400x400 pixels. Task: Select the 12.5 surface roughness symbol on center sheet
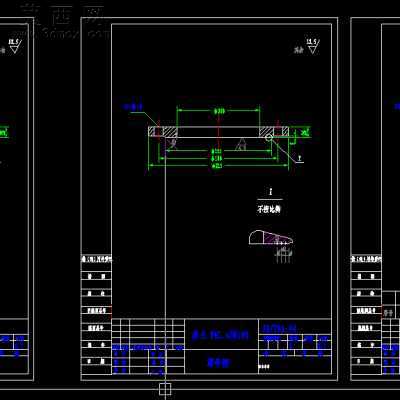312,46
